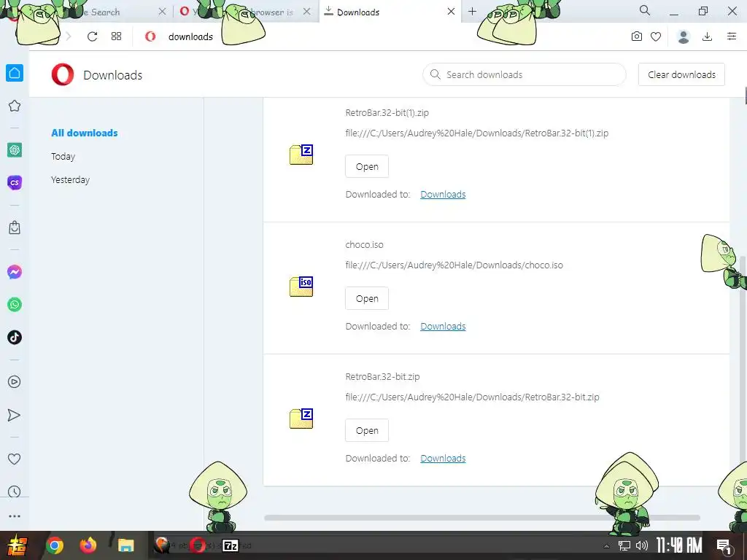Open Firefox from the taskbar
Viewport: 747px width, 560px height.
click(x=88, y=545)
